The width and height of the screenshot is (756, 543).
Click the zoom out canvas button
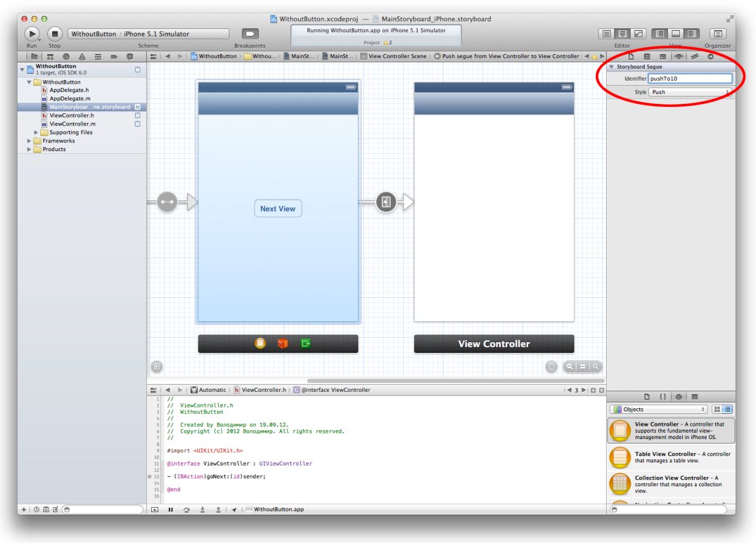[x=570, y=366]
